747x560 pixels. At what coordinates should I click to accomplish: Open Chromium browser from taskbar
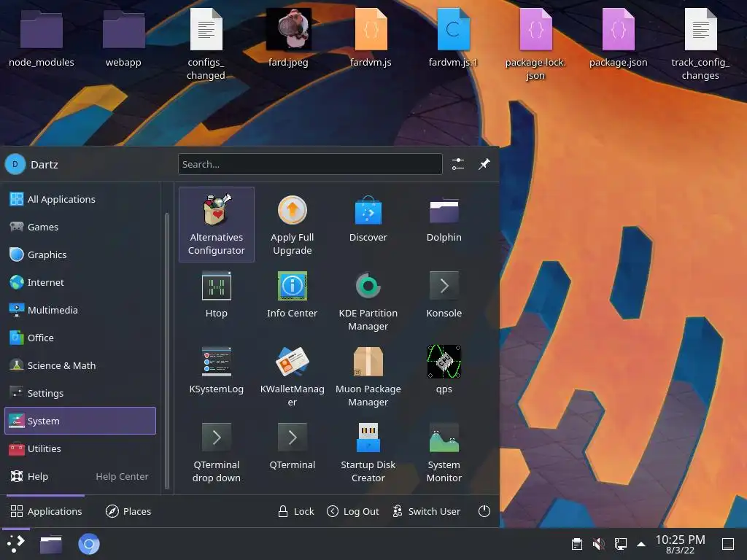point(88,544)
